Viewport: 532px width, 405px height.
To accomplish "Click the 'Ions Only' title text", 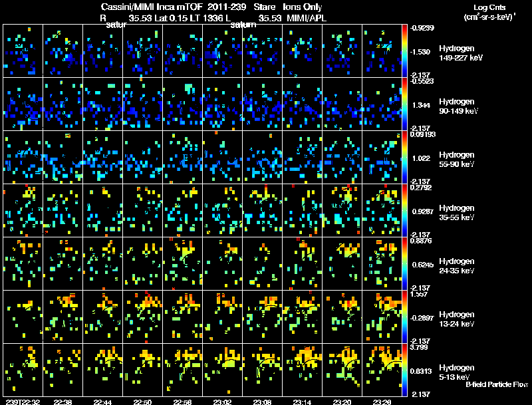I will point(303,7).
